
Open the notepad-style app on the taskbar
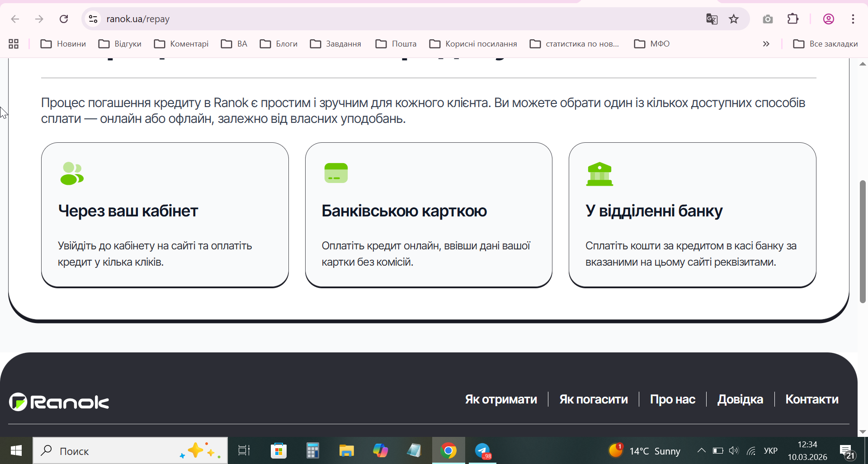[414, 450]
